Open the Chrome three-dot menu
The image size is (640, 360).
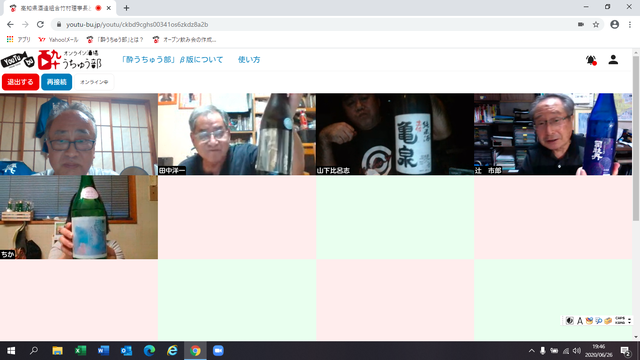click(630, 24)
